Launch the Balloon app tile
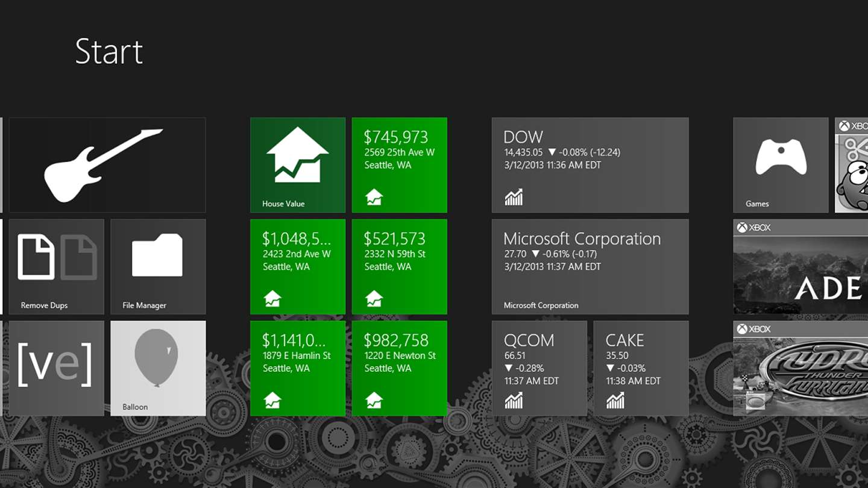The height and width of the screenshot is (488, 868). (x=158, y=368)
